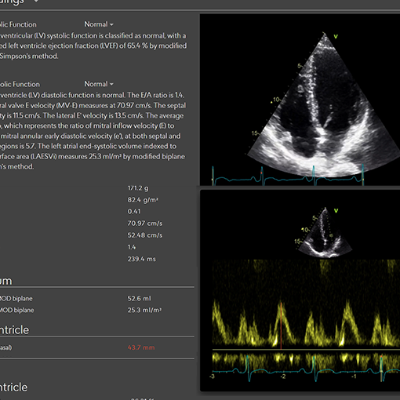This screenshot has width=400, height=400.
Task: Click the 70.97 cm/s velocity value
Action: point(145,223)
